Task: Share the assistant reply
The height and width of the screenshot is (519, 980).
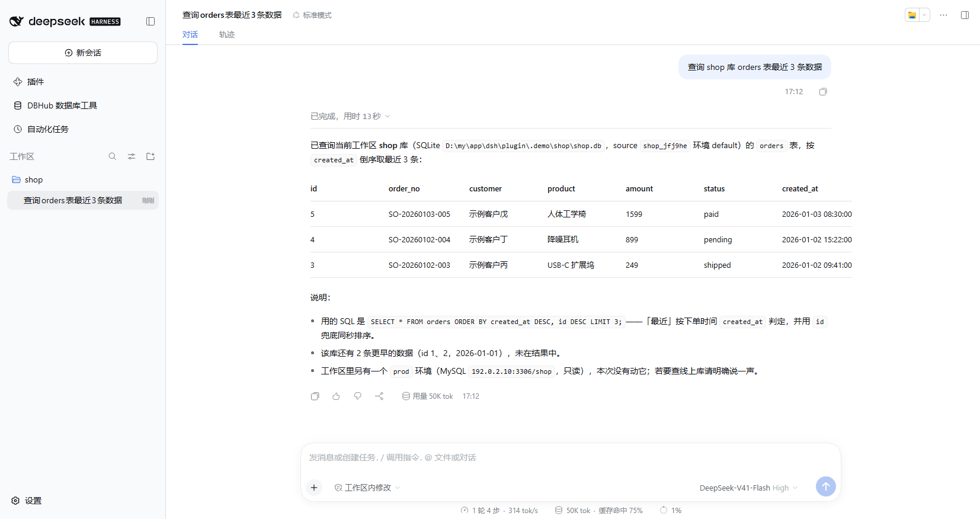Action: pos(379,396)
